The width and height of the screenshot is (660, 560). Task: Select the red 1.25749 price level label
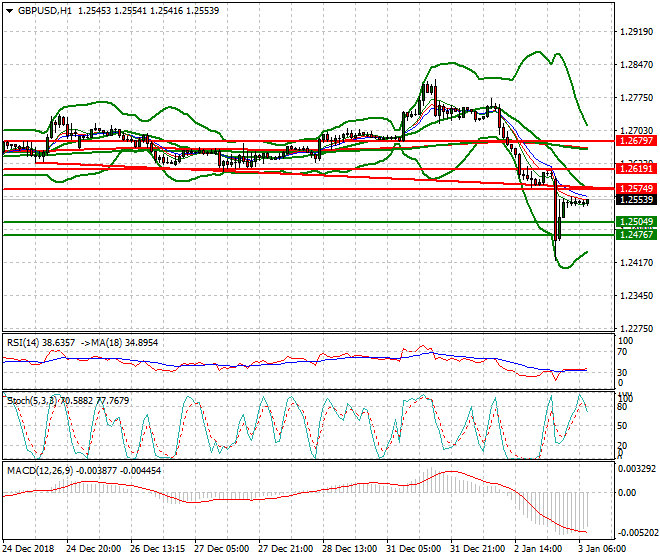point(636,189)
